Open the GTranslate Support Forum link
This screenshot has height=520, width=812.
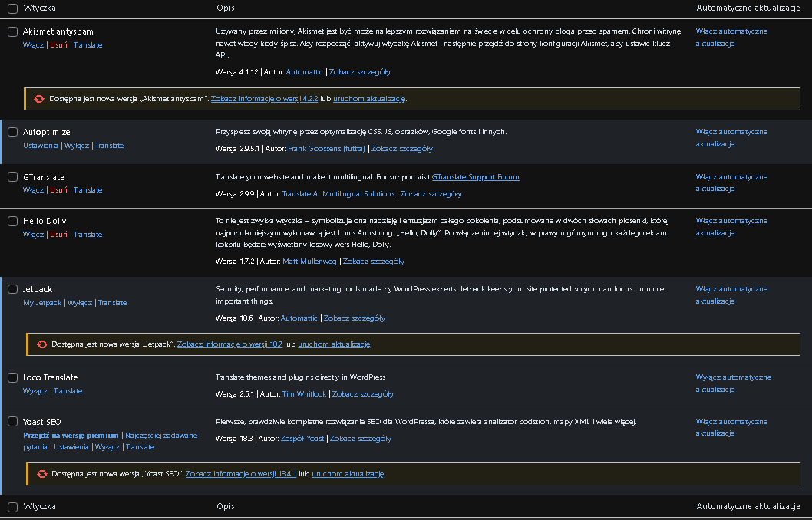(476, 177)
